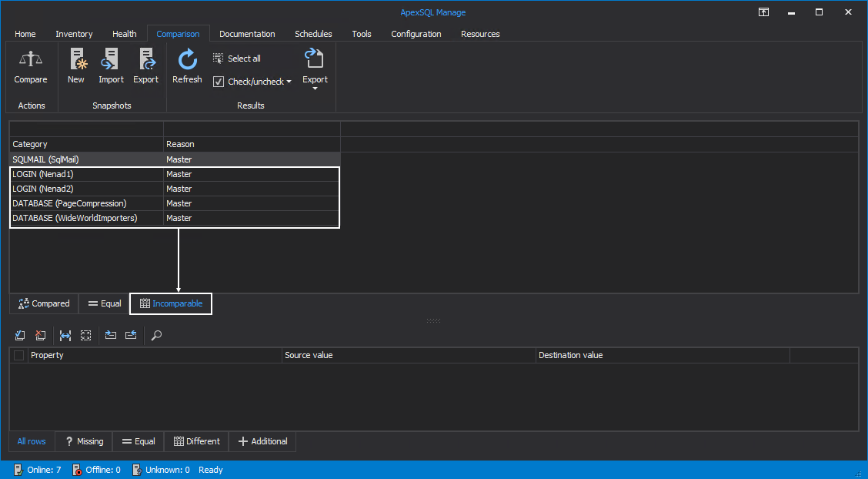Screen dimensions: 868x479
Task: Sort by the Category column header
Action: [x=86, y=144]
